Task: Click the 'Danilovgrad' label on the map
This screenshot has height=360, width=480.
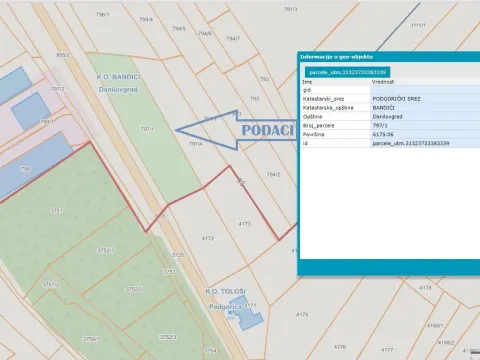Action: [118, 90]
